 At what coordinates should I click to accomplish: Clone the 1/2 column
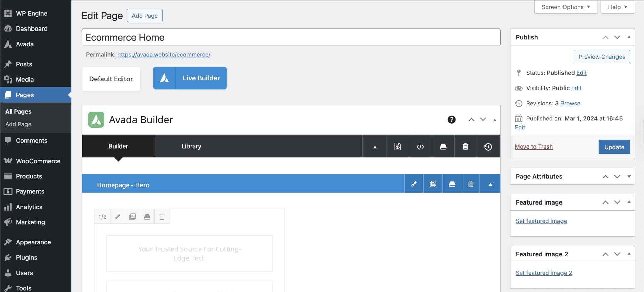click(x=132, y=217)
